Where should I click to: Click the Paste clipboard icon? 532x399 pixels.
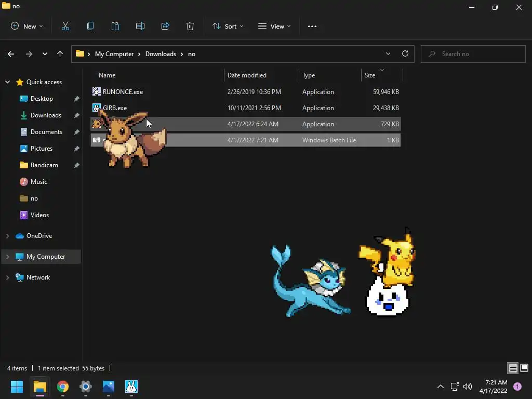point(115,26)
